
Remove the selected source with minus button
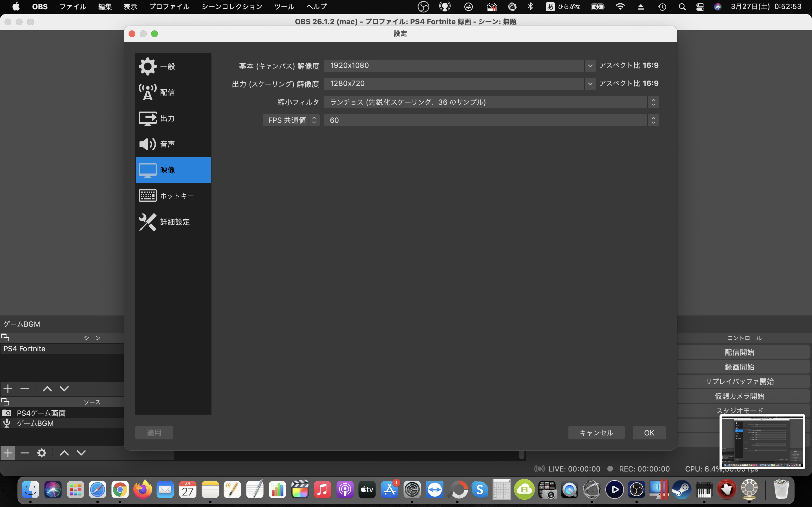click(x=25, y=453)
